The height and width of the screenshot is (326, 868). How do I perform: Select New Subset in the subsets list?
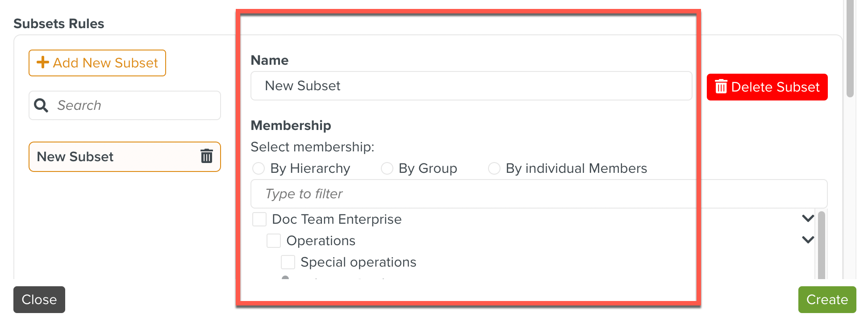click(112, 157)
